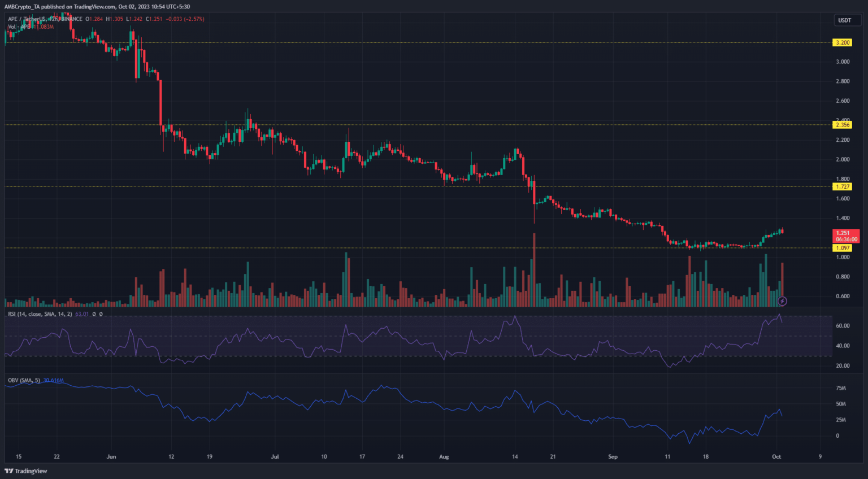
Task: Click the Sep date on time axis
Action: [x=613, y=456]
